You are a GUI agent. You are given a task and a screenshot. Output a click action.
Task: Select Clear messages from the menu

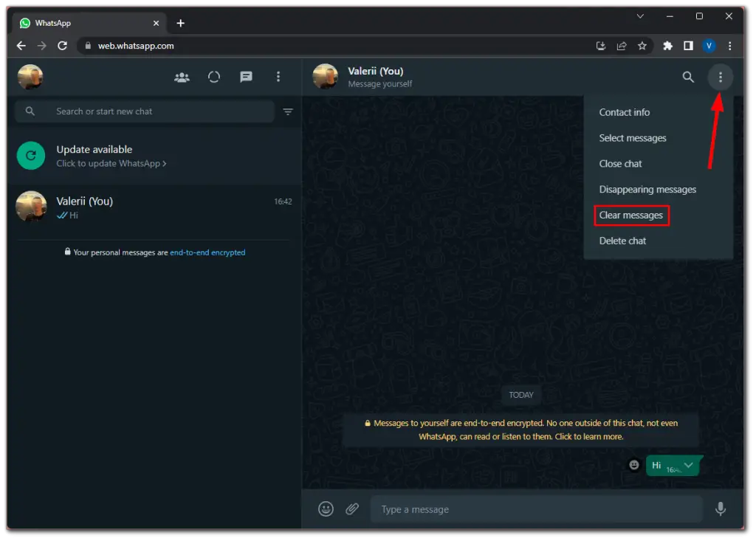click(630, 215)
